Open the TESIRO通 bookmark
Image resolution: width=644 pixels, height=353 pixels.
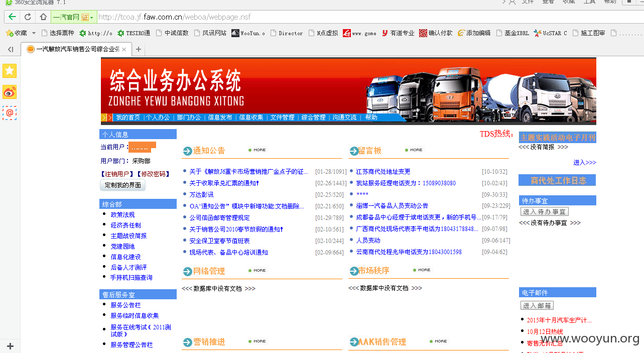[134, 33]
